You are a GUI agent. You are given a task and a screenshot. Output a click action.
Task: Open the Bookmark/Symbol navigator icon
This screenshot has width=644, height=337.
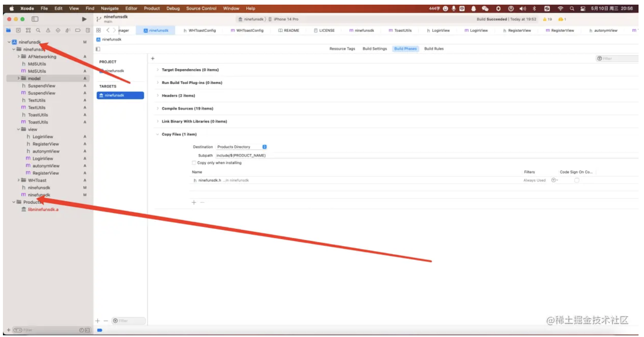(x=28, y=30)
